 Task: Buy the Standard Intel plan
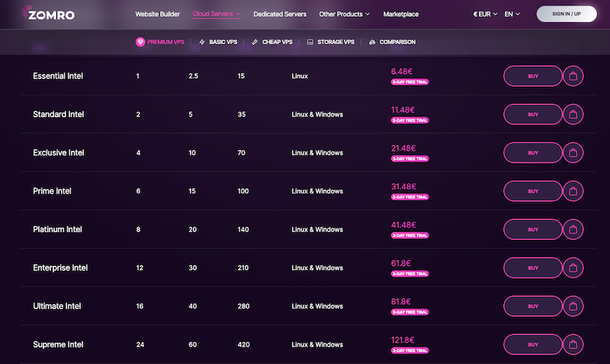pos(533,114)
